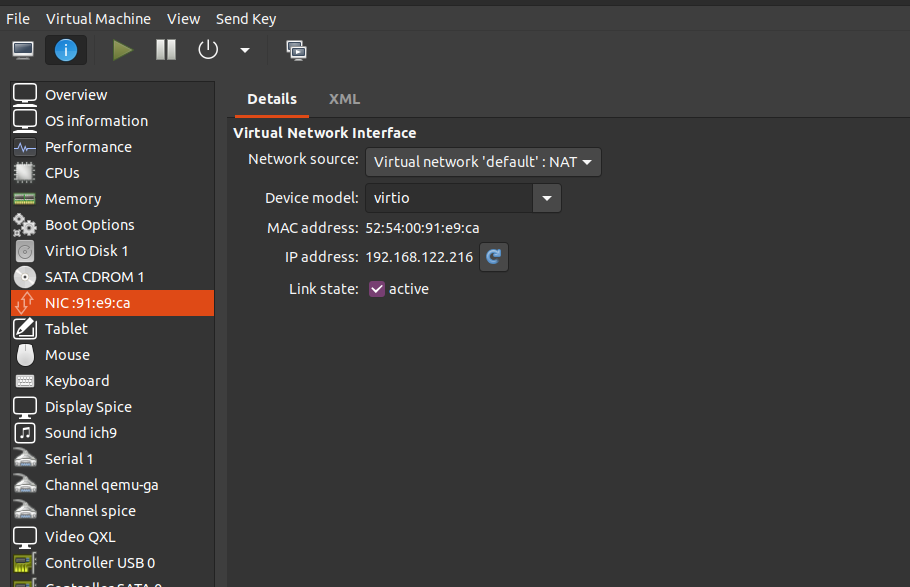Expand the Network source dropdown
This screenshot has width=910, height=587.
click(x=483, y=162)
